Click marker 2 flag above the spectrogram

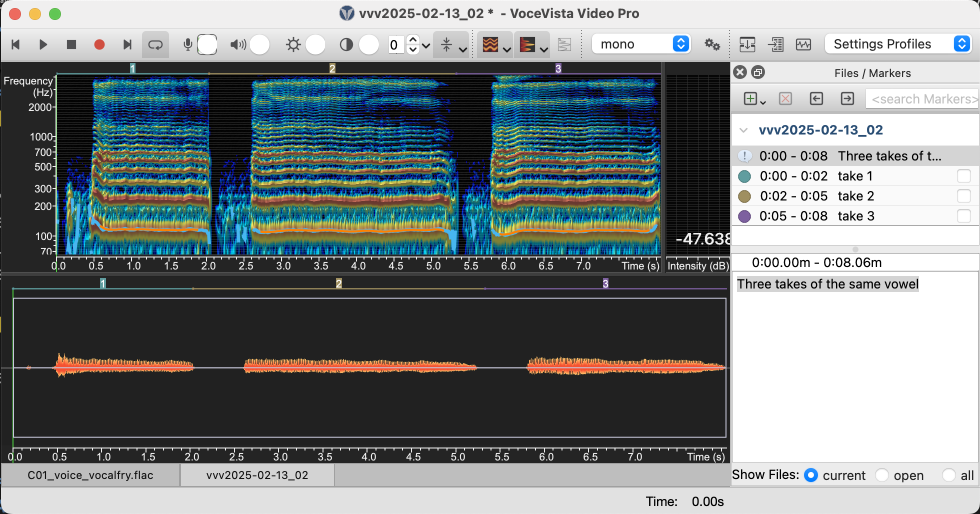332,68
